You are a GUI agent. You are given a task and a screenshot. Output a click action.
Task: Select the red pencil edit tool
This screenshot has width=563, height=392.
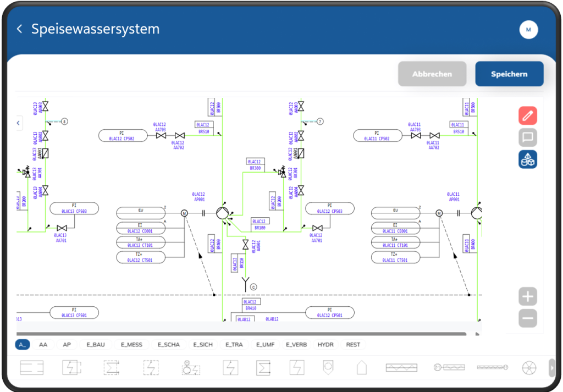pos(527,116)
